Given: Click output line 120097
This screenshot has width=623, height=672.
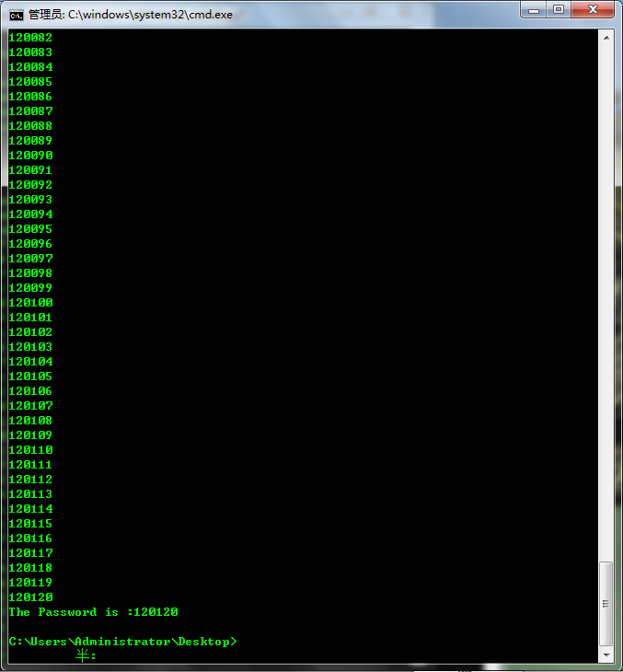Looking at the screenshot, I should coord(30,259).
